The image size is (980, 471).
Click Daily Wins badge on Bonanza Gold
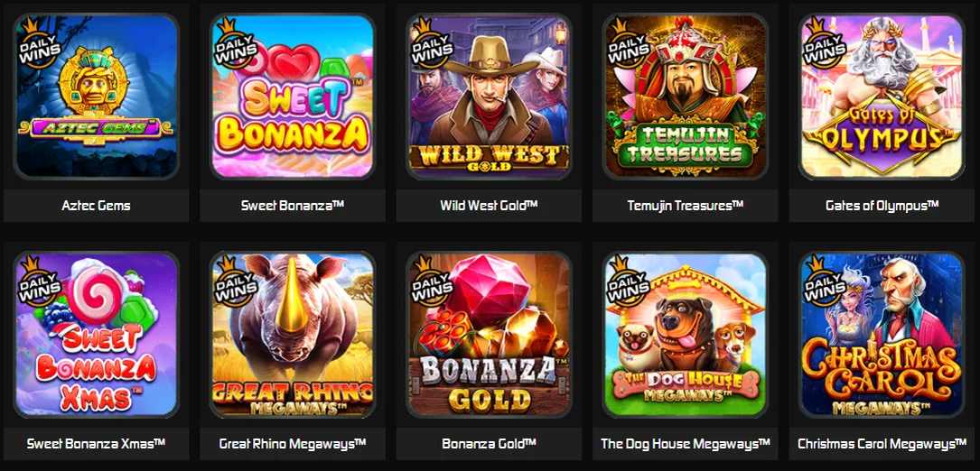point(431,282)
